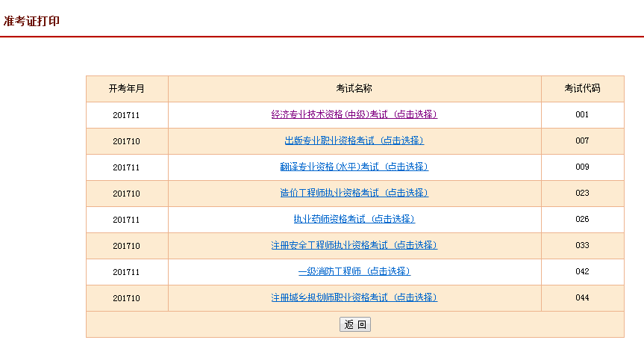
Task: Select the exam code 026 cell
Action: point(582,219)
